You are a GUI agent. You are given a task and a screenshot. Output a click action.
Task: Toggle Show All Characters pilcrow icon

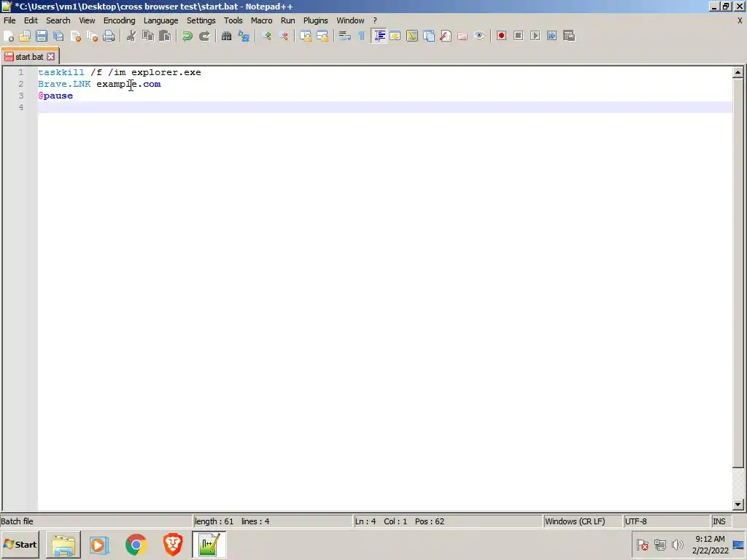pos(362,36)
